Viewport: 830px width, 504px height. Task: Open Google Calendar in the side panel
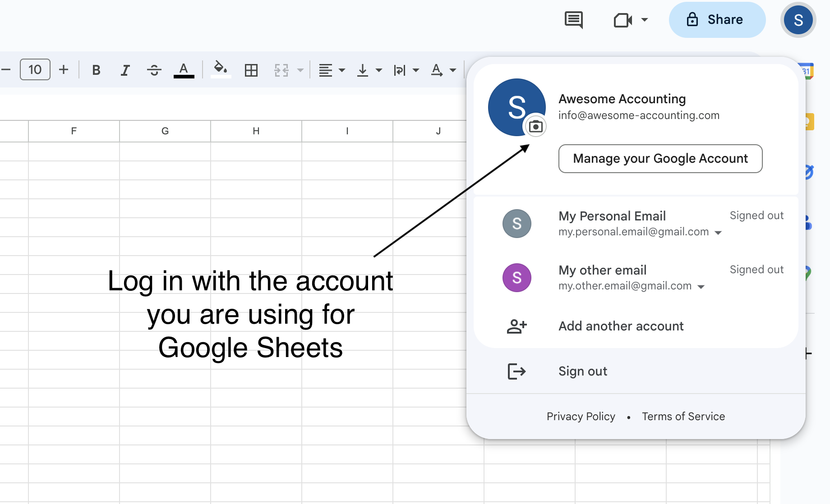click(x=807, y=71)
